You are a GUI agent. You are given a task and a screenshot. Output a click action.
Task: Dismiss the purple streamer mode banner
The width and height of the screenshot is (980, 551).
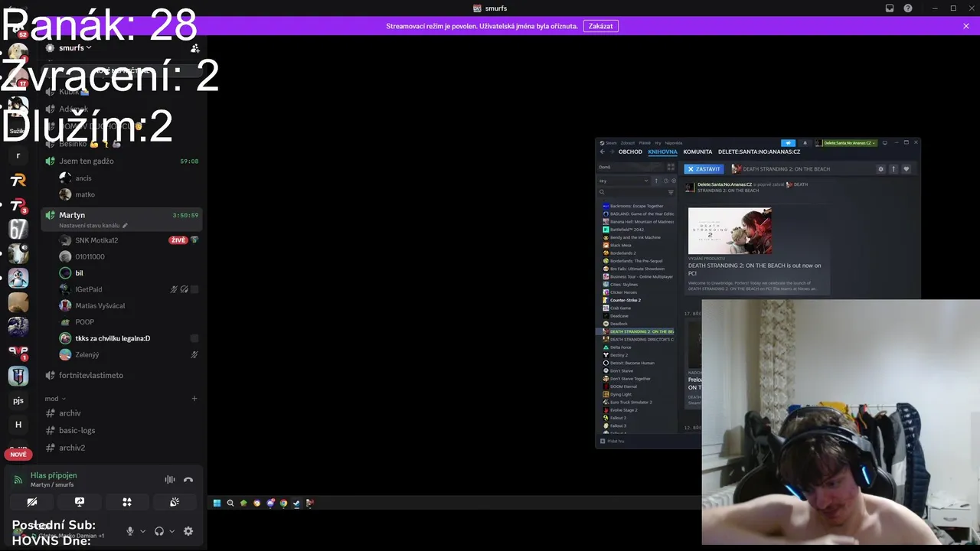point(966,26)
